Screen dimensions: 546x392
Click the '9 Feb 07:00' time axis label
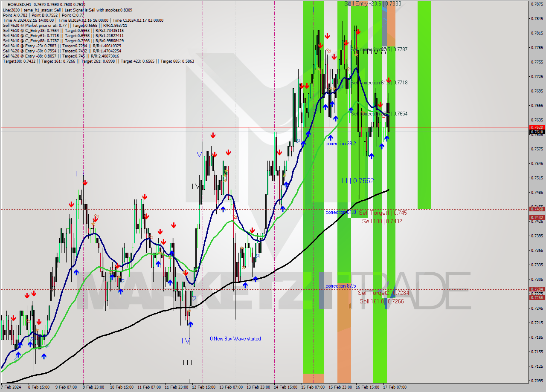(67, 387)
